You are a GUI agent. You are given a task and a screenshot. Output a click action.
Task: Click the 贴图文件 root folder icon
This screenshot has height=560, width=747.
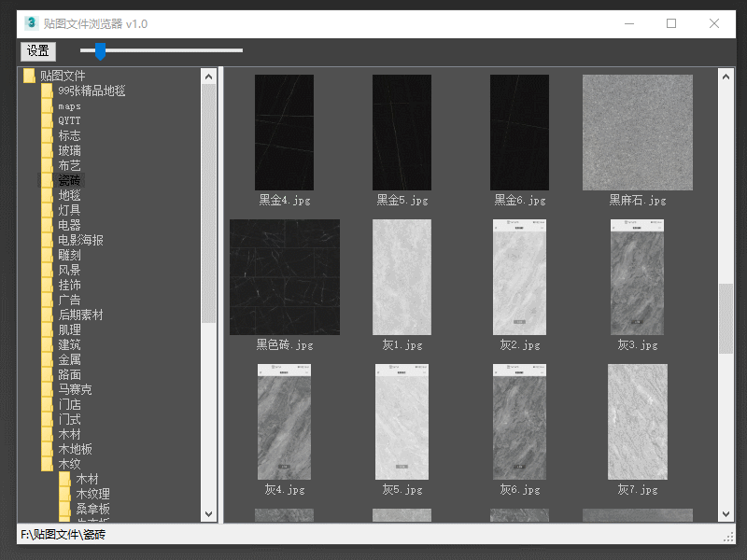coord(30,76)
